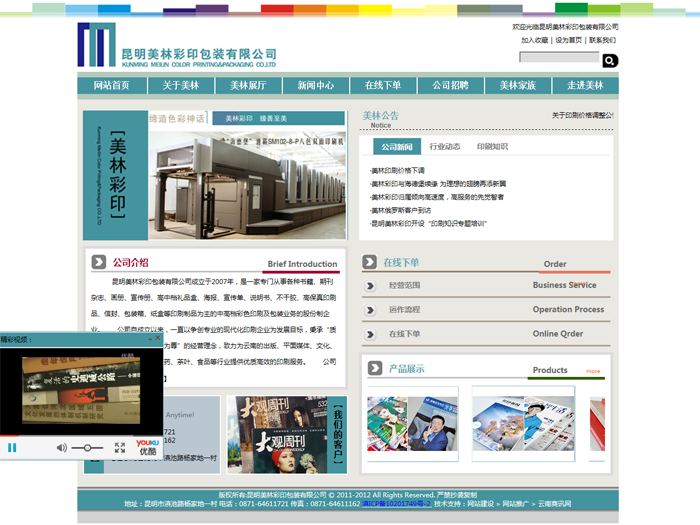Minimize the 精彩视频 video popup
The width and height of the screenshot is (700, 525).
[x=148, y=340]
